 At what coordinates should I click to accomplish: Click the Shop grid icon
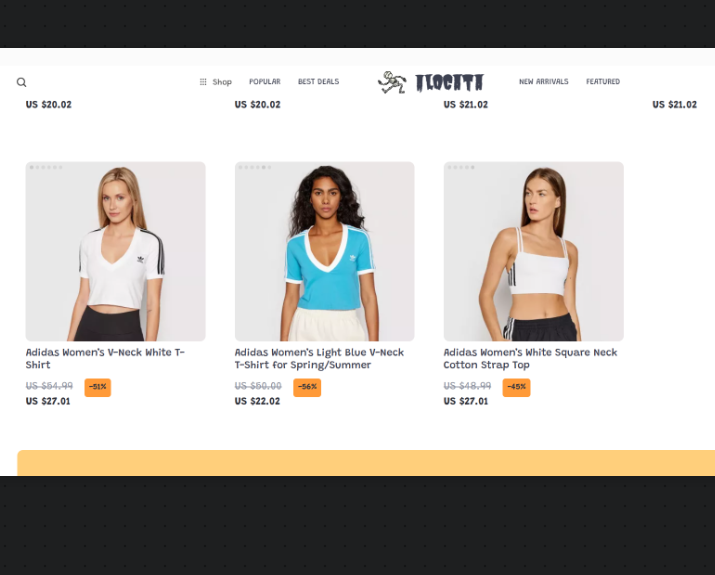pyautogui.click(x=203, y=82)
